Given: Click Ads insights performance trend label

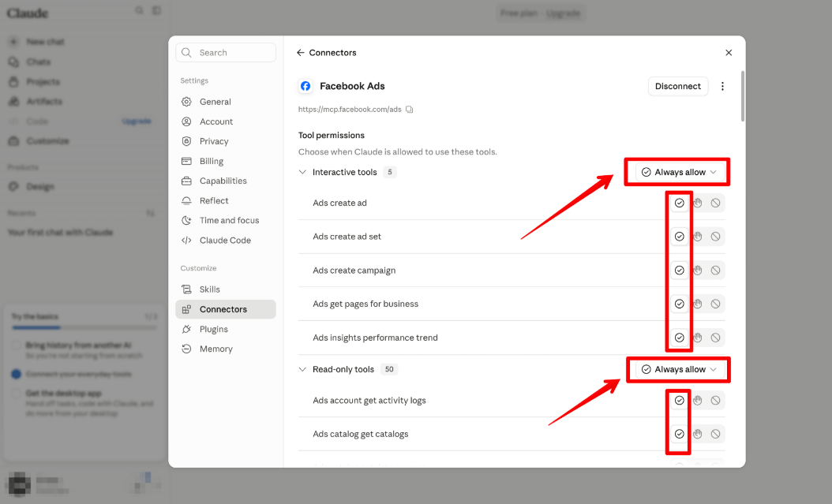Looking at the screenshot, I should point(375,338).
